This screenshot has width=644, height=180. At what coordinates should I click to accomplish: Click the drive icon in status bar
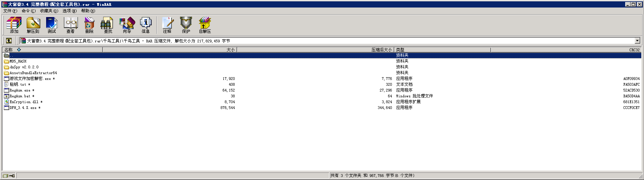point(5,176)
